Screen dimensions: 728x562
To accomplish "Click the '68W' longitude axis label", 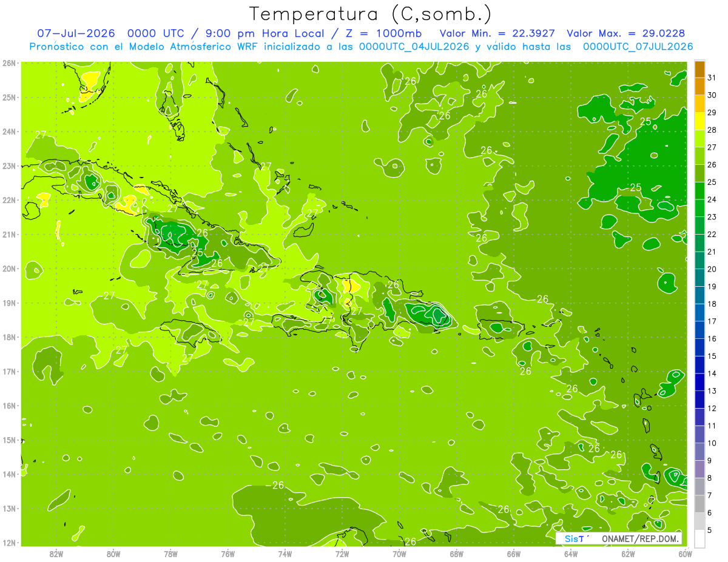I will [457, 554].
